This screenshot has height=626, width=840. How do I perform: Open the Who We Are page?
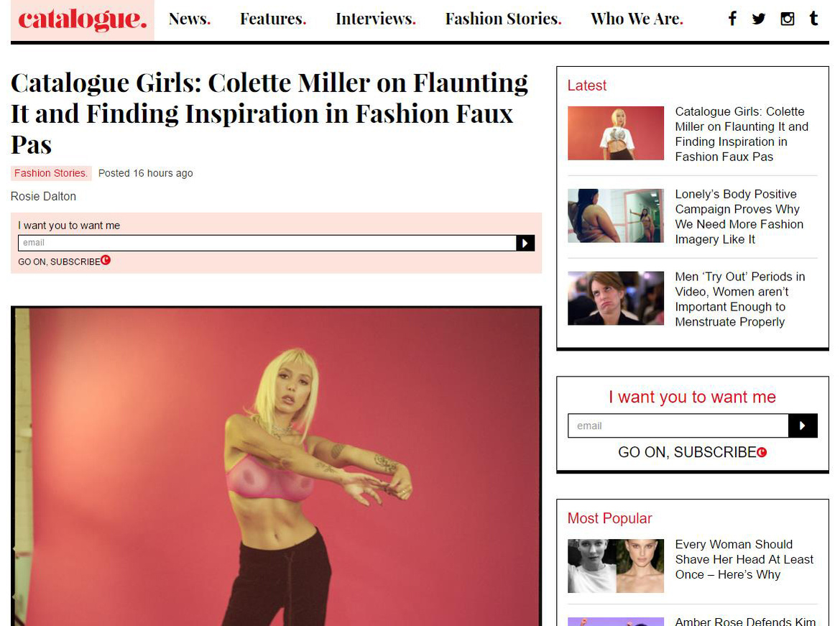[637, 19]
